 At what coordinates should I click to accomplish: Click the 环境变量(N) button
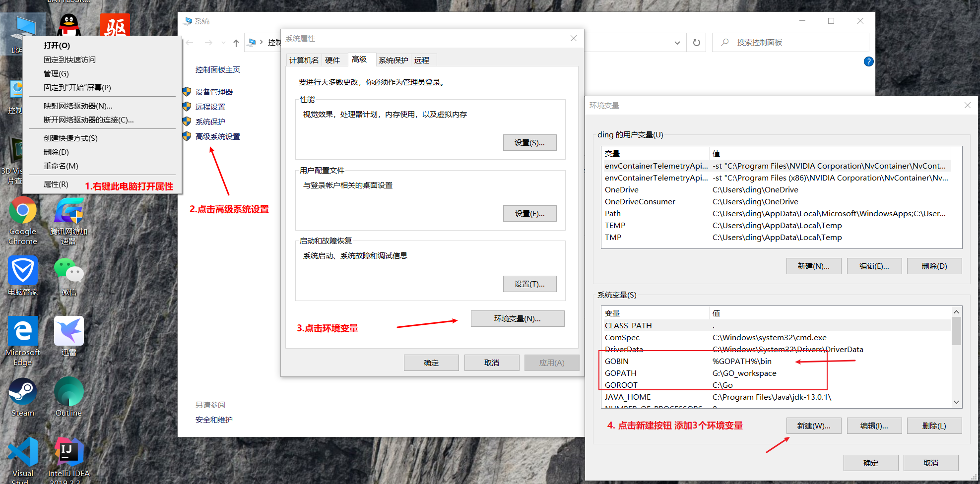[517, 318]
